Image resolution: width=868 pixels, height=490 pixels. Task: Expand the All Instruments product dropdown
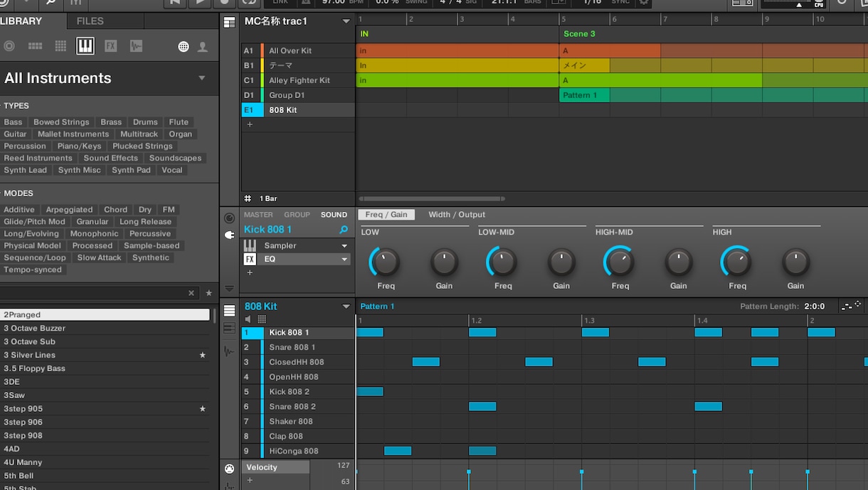[201, 78]
